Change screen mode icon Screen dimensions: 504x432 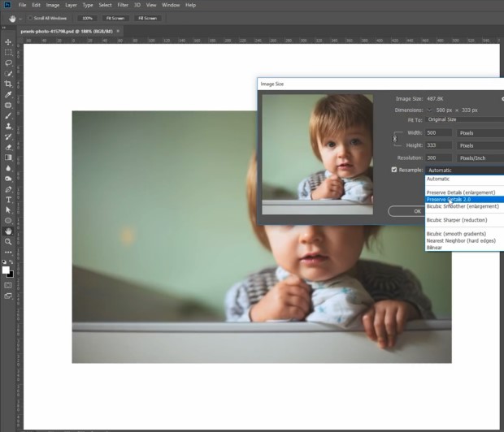(x=8, y=296)
